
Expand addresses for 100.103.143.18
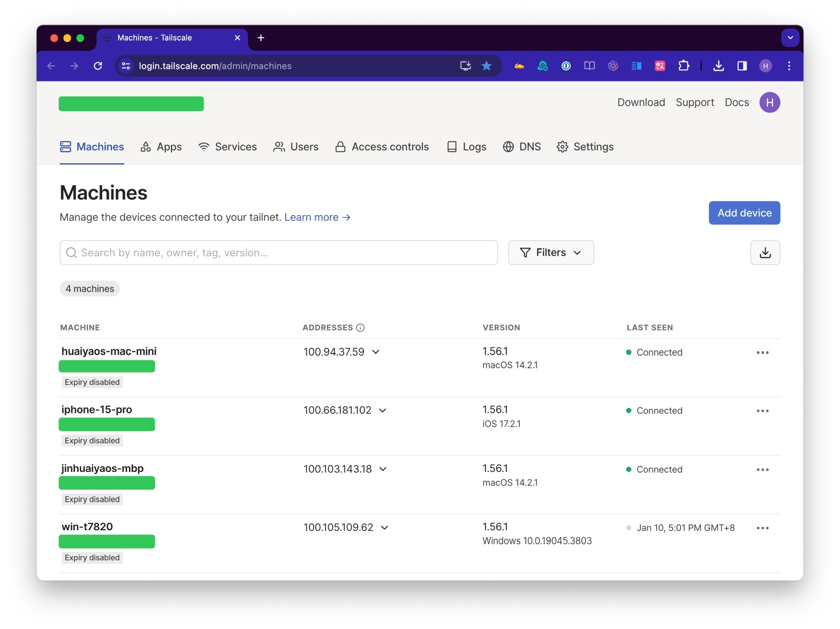[383, 469]
